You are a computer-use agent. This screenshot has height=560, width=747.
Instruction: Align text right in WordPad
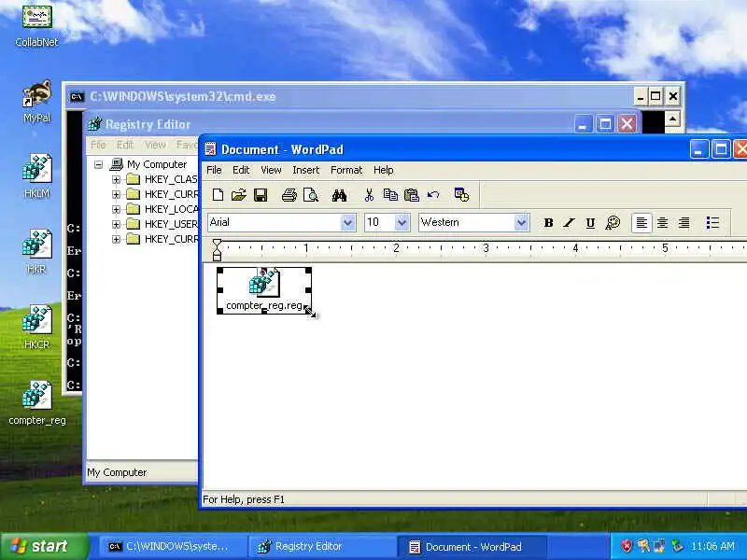click(684, 222)
